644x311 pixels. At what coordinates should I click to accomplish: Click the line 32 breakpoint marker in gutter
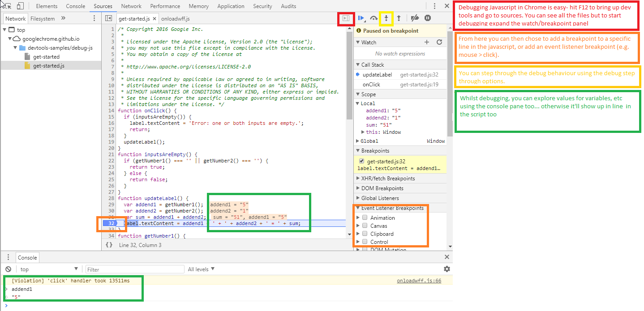[110, 223]
